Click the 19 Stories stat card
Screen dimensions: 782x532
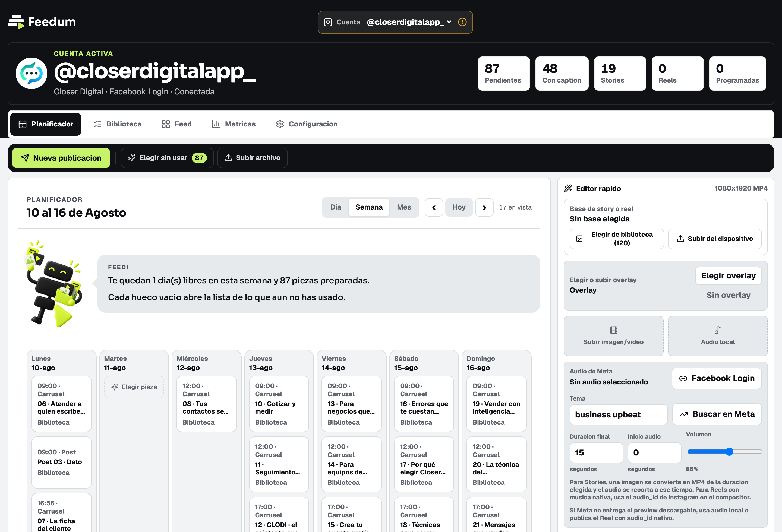[620, 74]
